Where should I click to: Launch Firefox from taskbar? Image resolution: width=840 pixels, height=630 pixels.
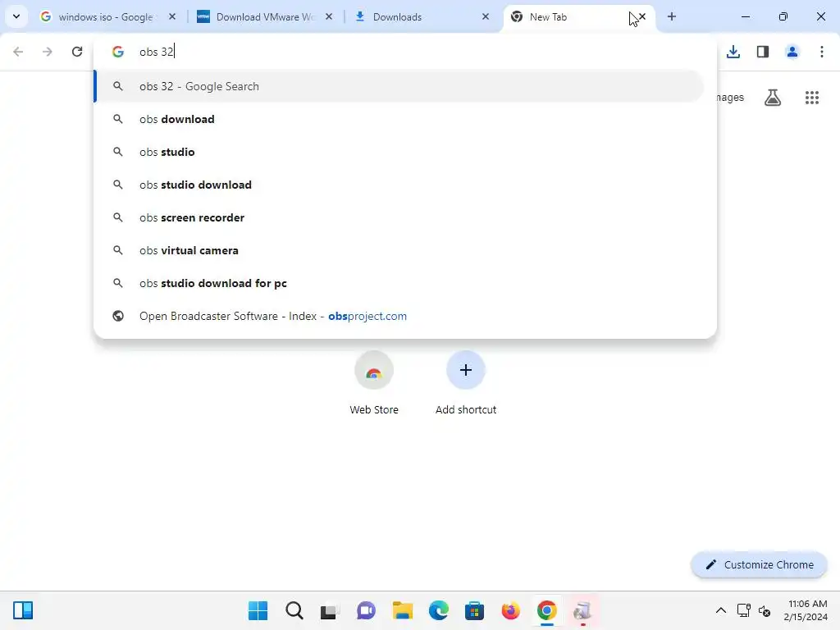click(x=510, y=610)
